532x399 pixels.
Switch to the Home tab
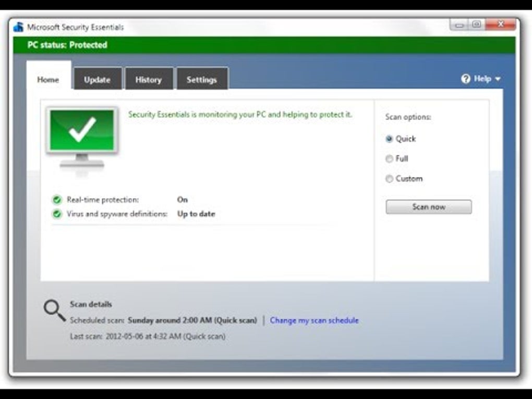(x=49, y=76)
